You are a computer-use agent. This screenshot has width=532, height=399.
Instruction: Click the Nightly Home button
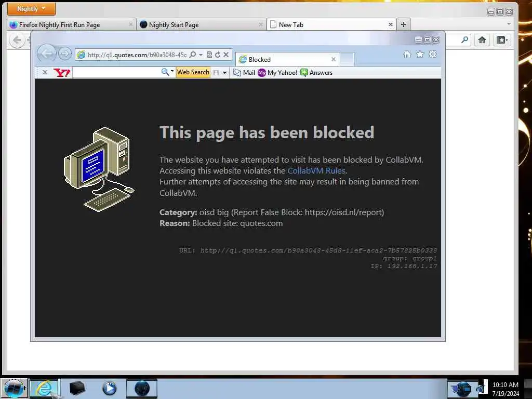click(x=482, y=40)
